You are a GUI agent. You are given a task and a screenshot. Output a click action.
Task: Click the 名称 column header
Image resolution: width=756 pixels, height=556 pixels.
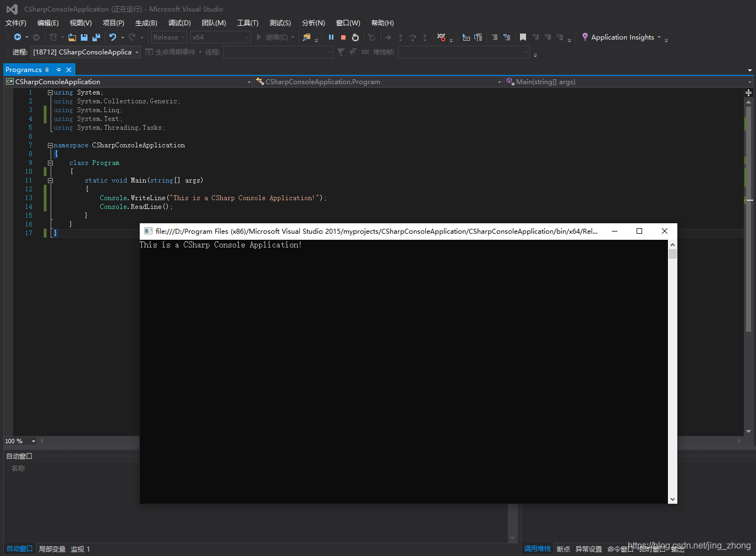(18, 469)
